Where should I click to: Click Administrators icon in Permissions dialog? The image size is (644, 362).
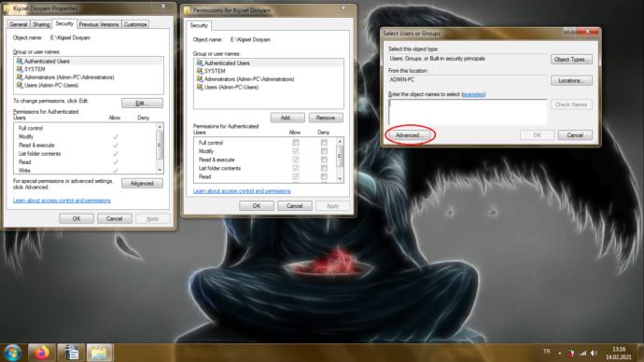[x=200, y=78]
